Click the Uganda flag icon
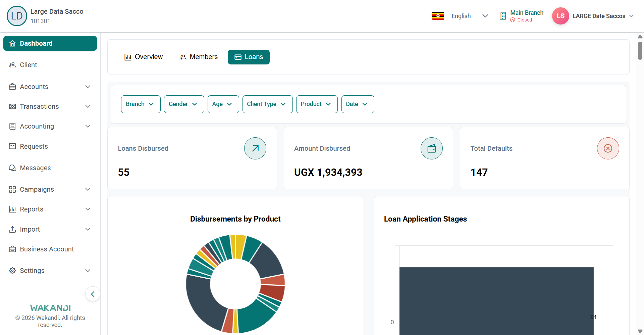The width and height of the screenshot is (644, 335). 438,16
